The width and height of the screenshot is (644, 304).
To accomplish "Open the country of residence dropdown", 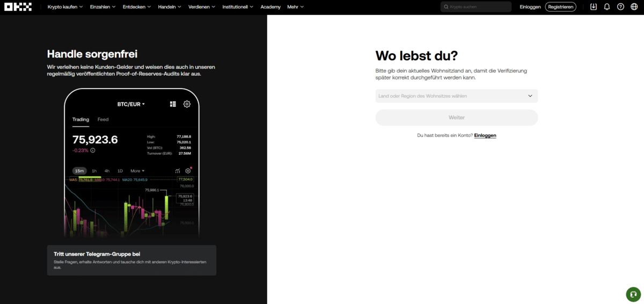I will [457, 96].
